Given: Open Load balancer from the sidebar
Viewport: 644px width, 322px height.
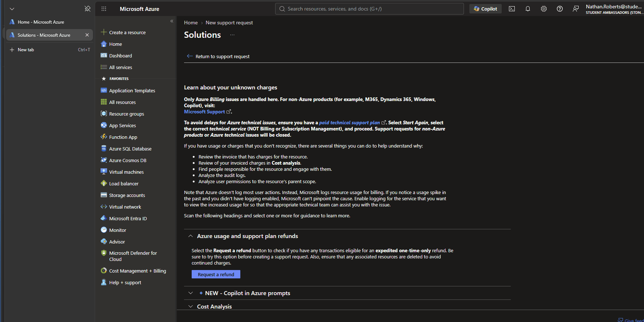Looking at the screenshot, I should [x=124, y=184].
